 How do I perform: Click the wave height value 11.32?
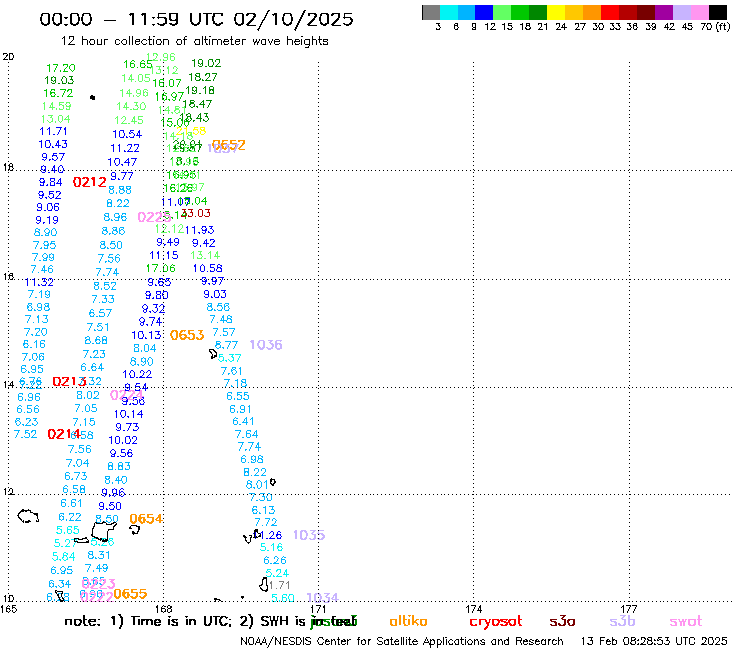coord(39,282)
